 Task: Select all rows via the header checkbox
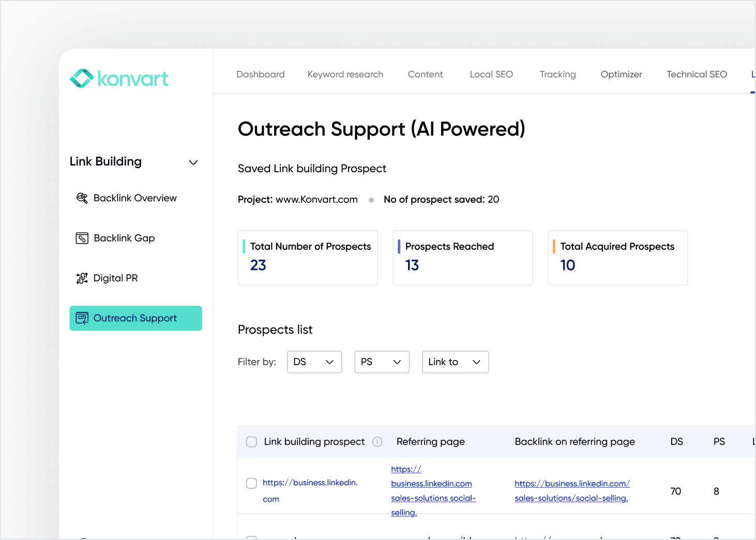pyautogui.click(x=251, y=442)
